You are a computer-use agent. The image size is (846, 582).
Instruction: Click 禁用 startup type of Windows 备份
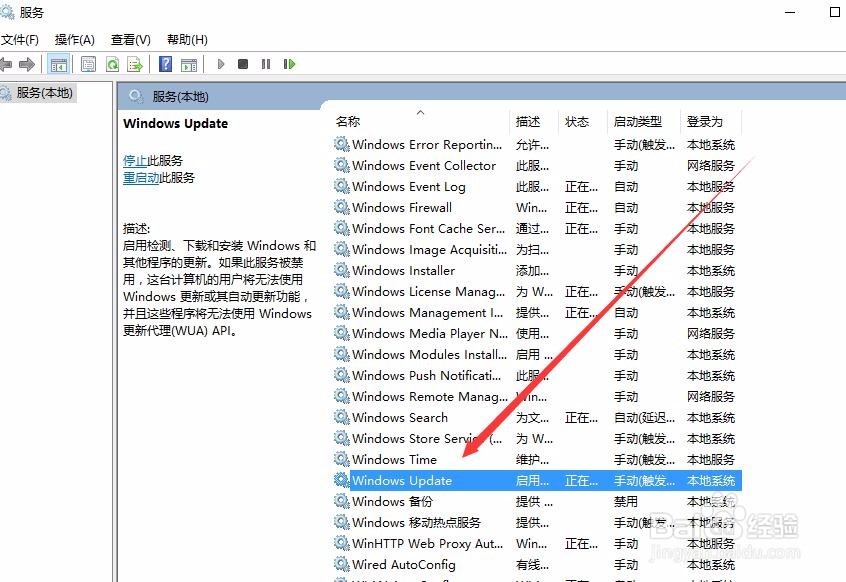pos(626,502)
